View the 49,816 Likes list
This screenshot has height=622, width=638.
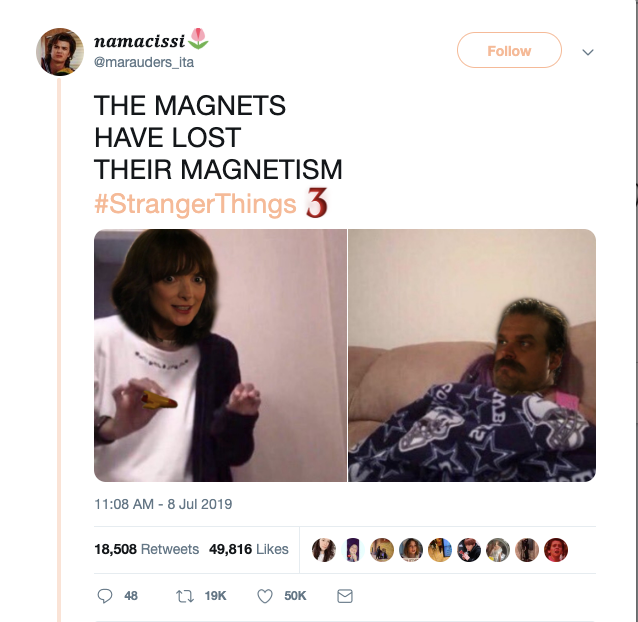pos(249,549)
